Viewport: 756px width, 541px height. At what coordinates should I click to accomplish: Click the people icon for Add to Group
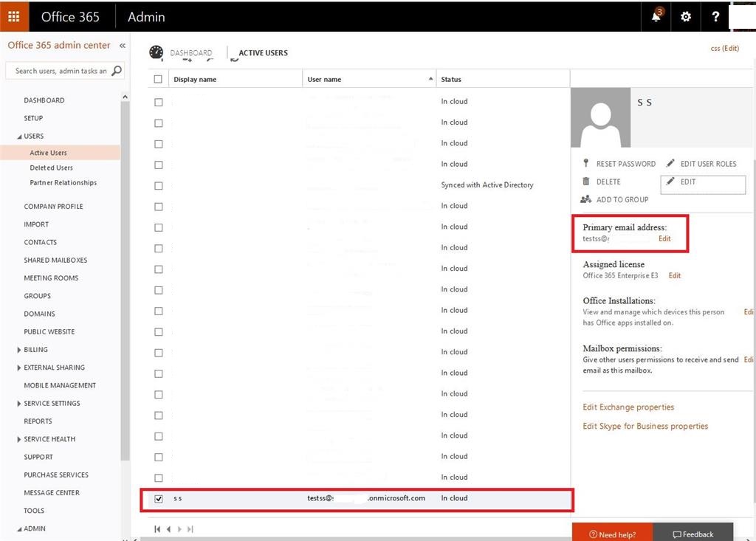point(585,199)
